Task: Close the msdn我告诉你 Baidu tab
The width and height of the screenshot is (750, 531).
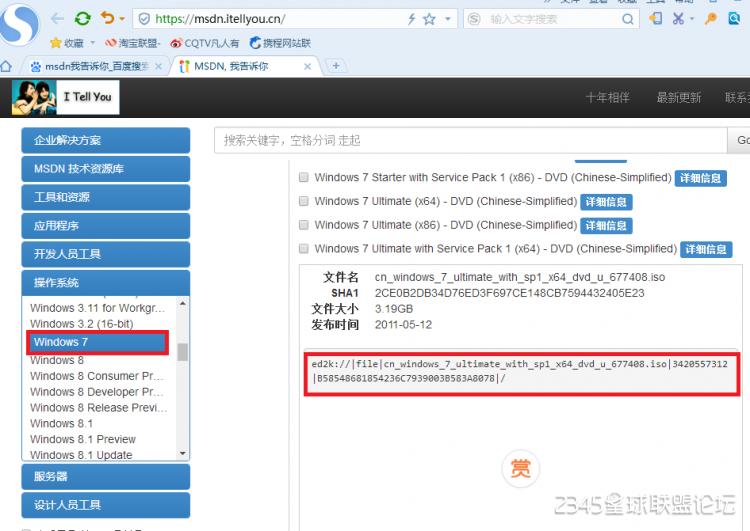Action: tap(158, 66)
